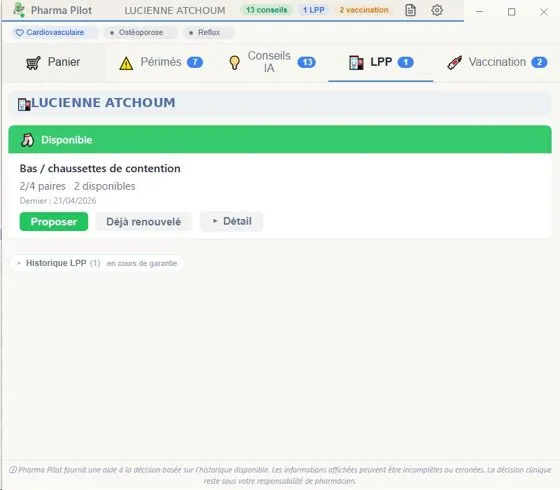Click the Pharma Pilot logo icon

[19, 10]
